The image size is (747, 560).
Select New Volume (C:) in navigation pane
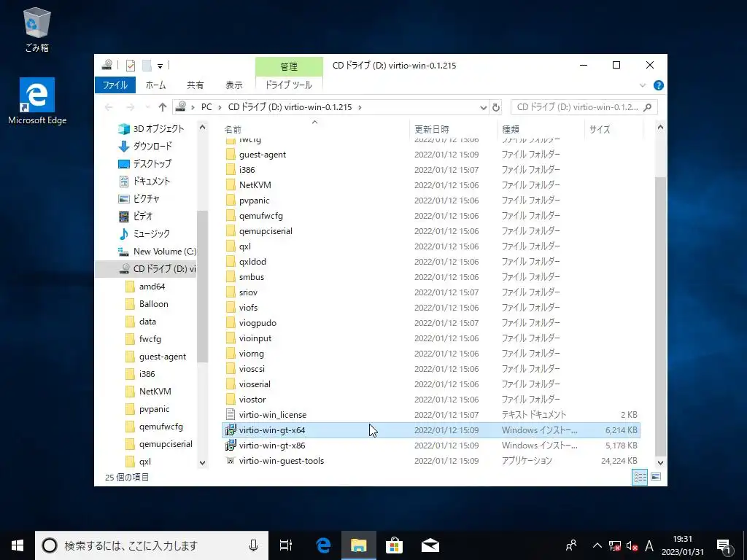point(156,252)
